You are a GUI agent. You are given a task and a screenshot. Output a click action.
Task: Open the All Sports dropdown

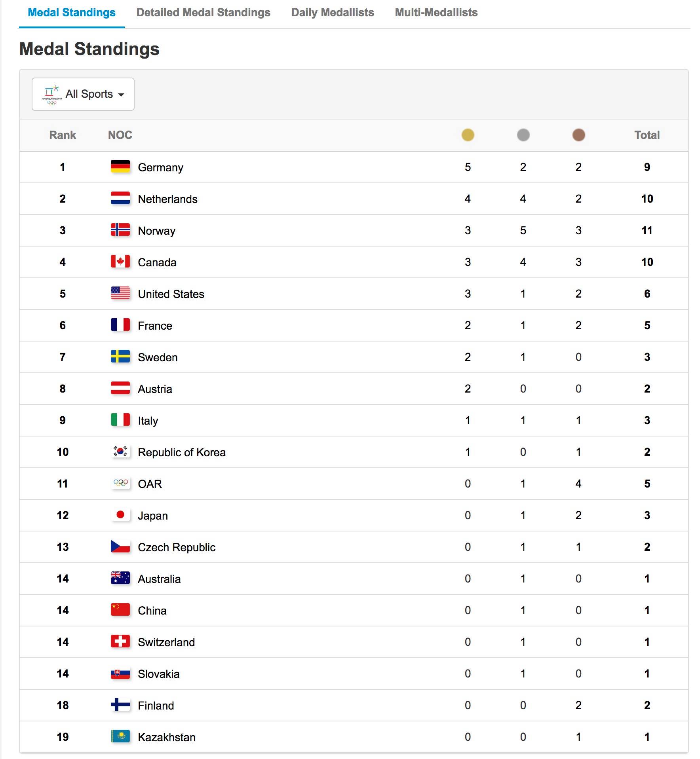coord(83,94)
